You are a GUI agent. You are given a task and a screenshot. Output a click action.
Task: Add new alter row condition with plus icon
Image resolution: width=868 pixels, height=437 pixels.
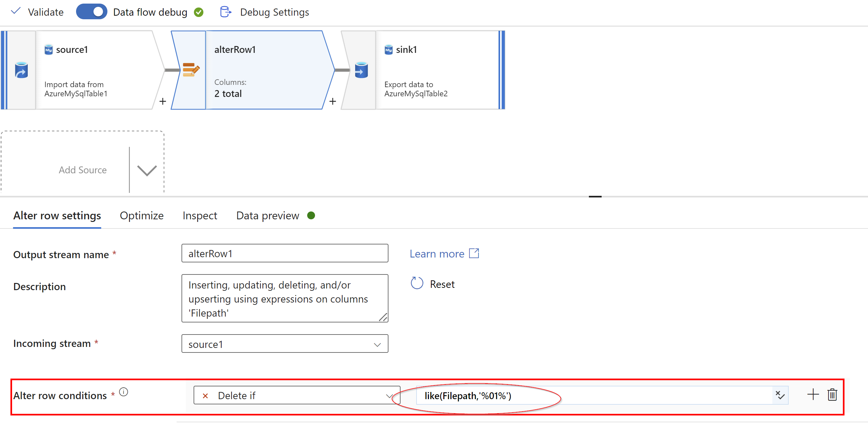click(813, 395)
